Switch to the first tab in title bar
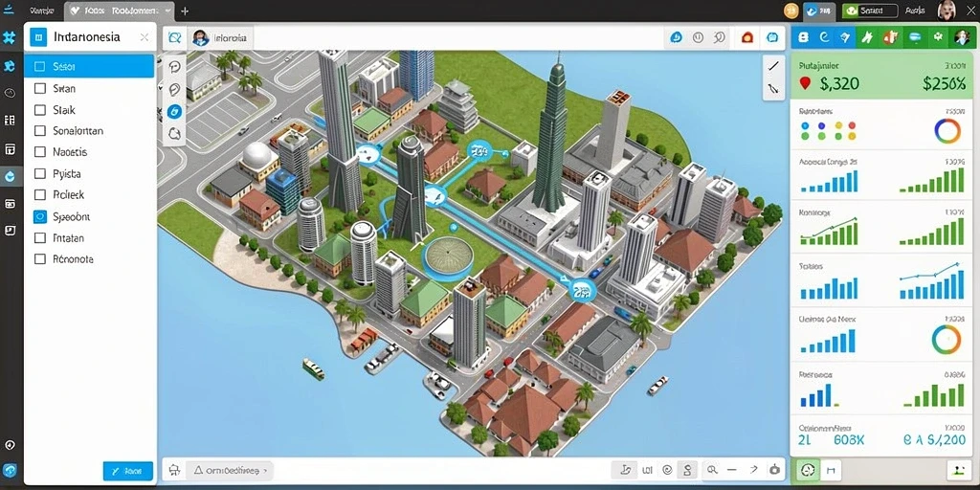The image size is (980, 490). 40,11
